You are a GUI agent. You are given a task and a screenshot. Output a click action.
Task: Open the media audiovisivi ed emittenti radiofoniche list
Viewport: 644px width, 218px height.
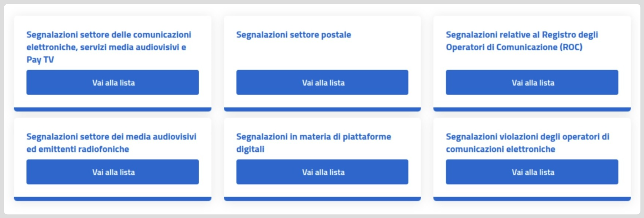[x=113, y=172]
